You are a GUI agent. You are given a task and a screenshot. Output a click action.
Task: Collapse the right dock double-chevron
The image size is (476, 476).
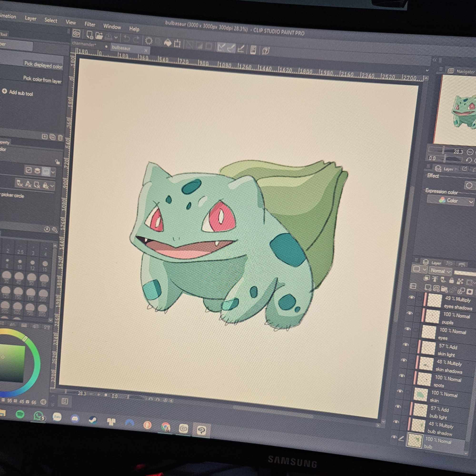[x=434, y=60]
